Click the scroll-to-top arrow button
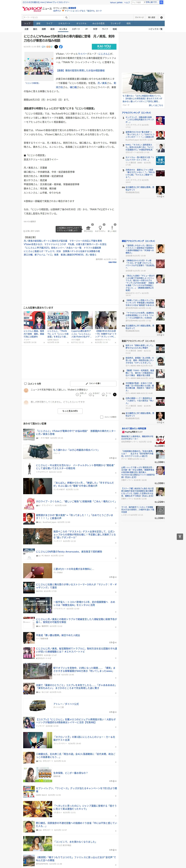 point(180,536)
